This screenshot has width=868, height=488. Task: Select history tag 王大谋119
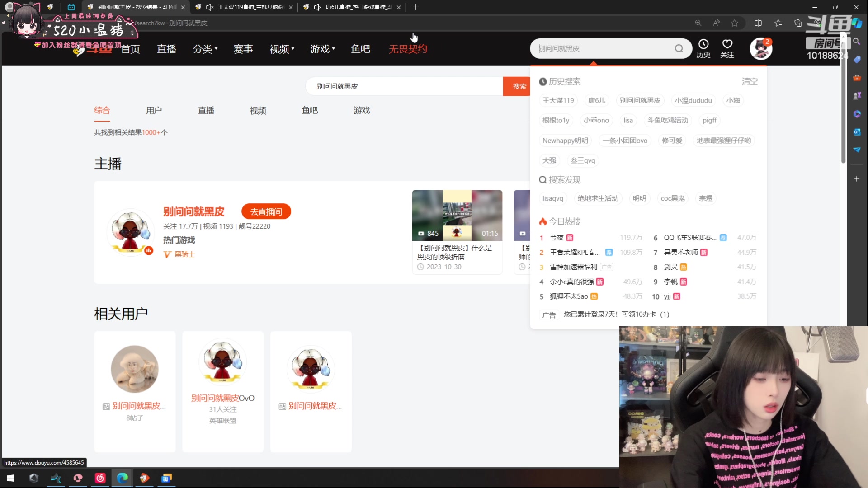pos(558,100)
